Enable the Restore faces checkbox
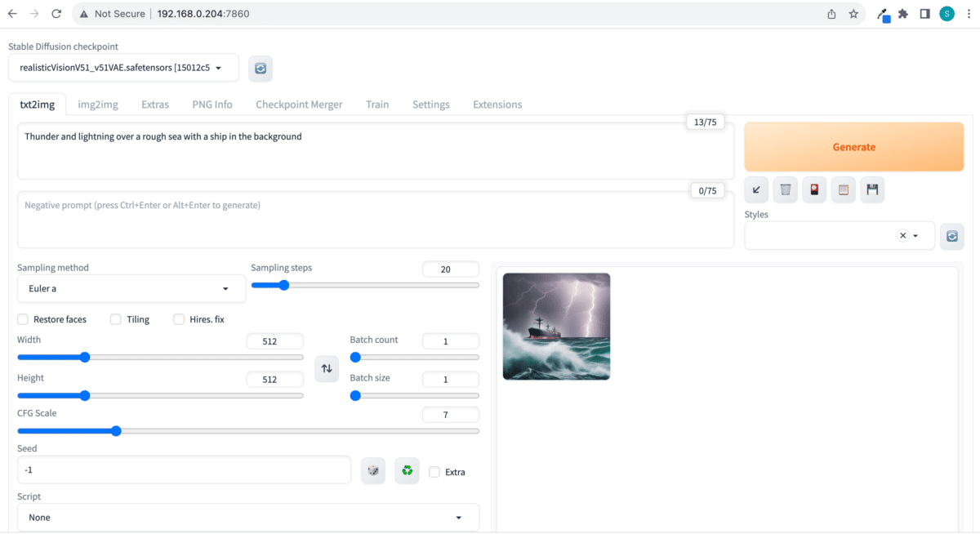Screen dimensions: 980x534 tap(23, 319)
